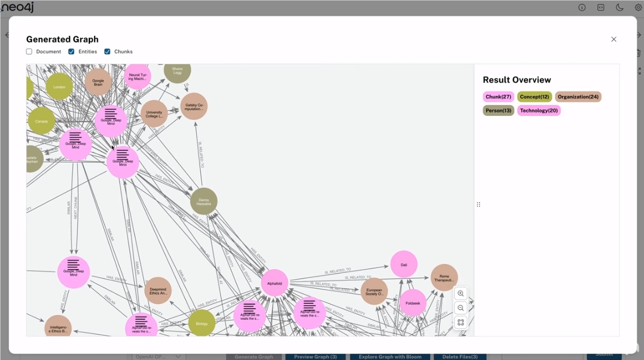The image size is (644, 360).
Task: Zoom into the graph canvas
Action: pyautogui.click(x=461, y=293)
